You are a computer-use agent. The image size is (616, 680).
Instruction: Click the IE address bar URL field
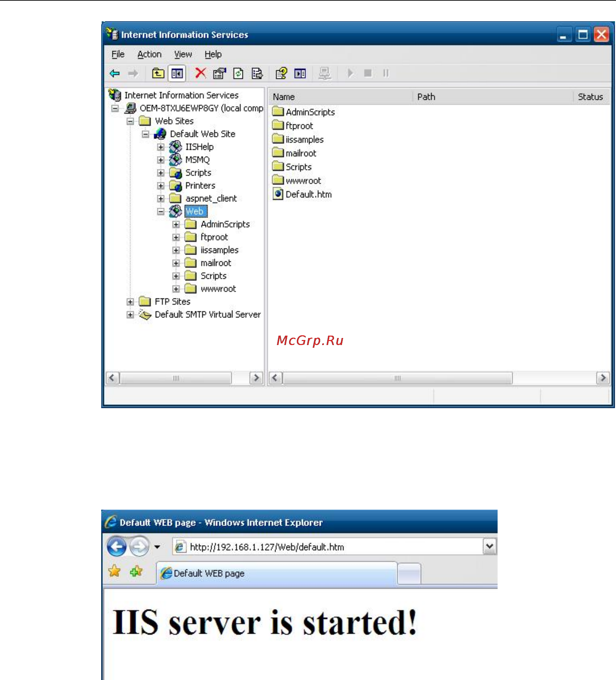click(328, 547)
